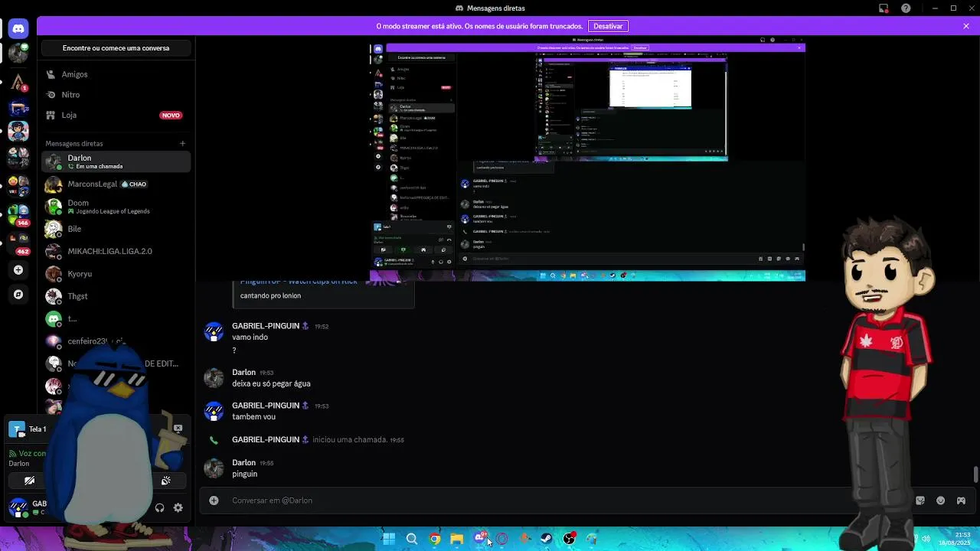Open the Thgst conversation
980x551 pixels.
click(x=116, y=296)
